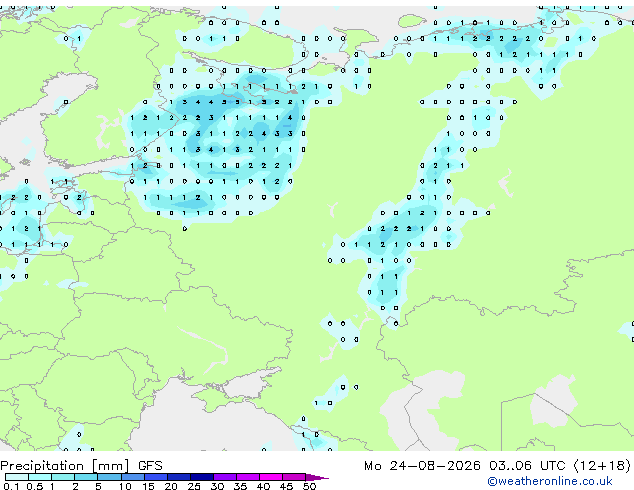Click the '03..06 UTC' time text
This screenshot has width=634, height=490.
point(527,466)
